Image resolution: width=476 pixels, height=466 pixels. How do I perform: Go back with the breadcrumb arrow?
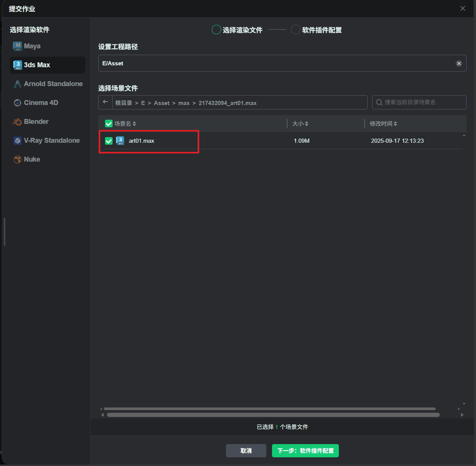[x=105, y=102]
